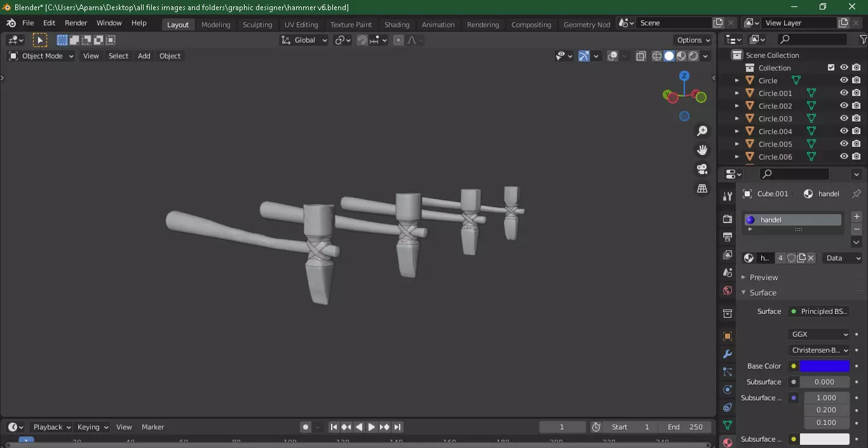Click the play animation button
Viewport: 868px width, 448px height.
[x=372, y=427]
